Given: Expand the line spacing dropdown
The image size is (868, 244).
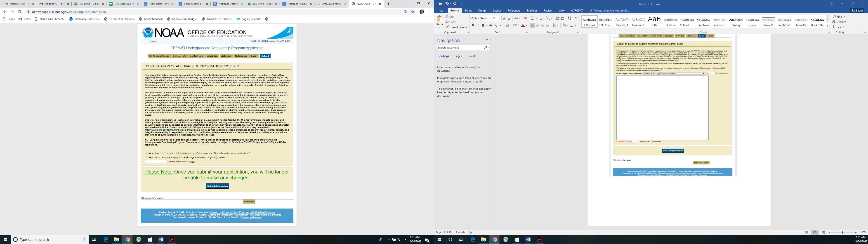Looking at the screenshot, I should pos(558,25).
